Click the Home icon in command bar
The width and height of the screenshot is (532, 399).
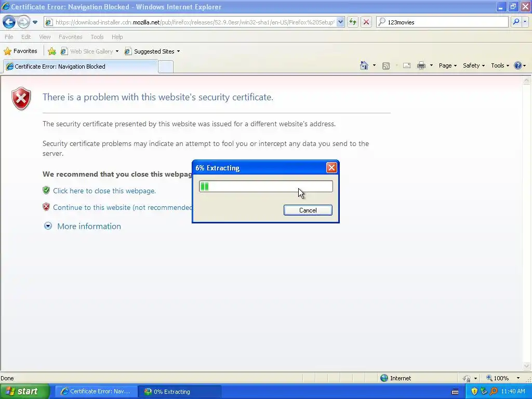pos(364,65)
